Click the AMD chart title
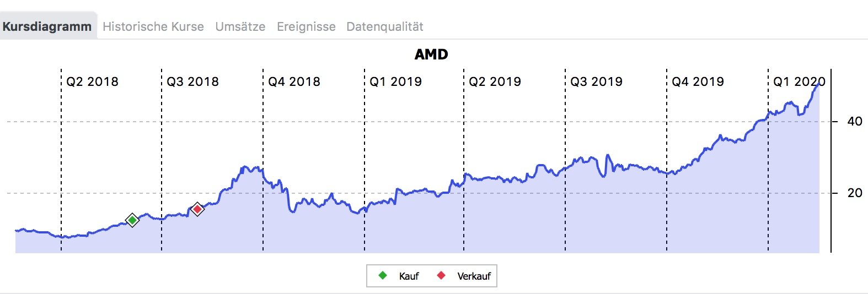The width and height of the screenshot is (868, 294). click(431, 55)
